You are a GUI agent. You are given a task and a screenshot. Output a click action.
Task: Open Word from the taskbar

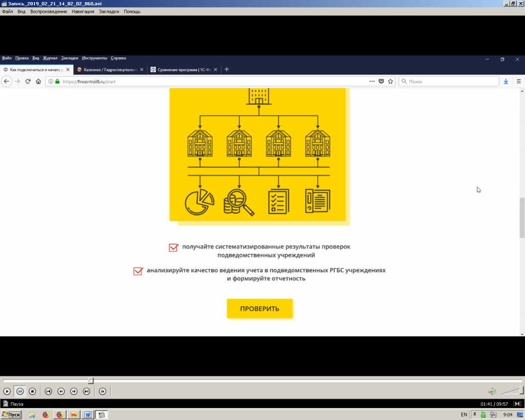(88, 414)
